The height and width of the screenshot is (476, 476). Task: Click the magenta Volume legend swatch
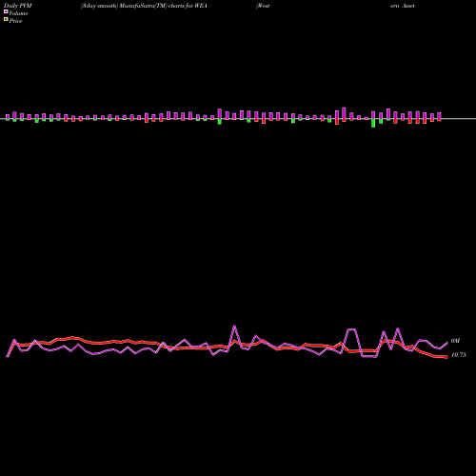click(x=6, y=11)
